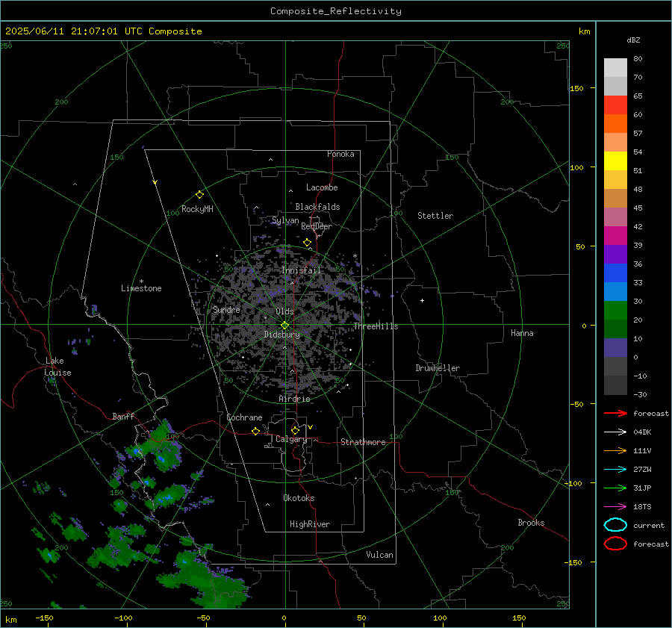The height and width of the screenshot is (628, 672).
Task: Click the km unit label at top right
Action: 584,31
